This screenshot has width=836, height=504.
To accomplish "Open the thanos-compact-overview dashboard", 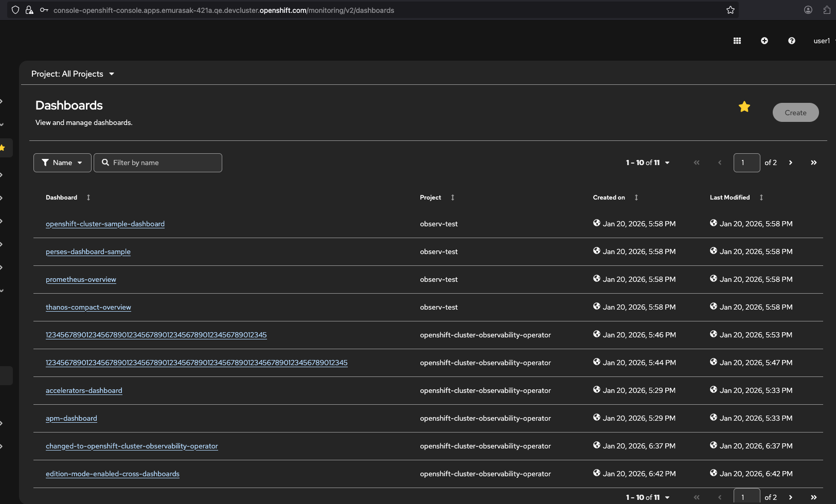I will click(x=88, y=307).
